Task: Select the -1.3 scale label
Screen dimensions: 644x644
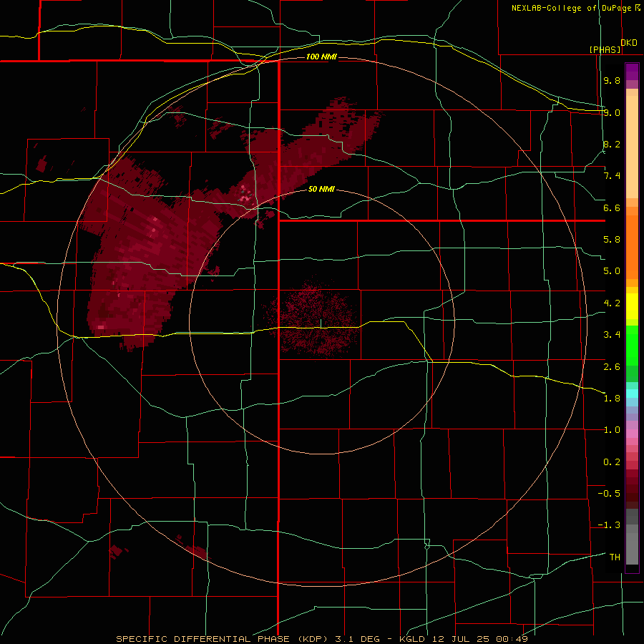Action: click(609, 525)
